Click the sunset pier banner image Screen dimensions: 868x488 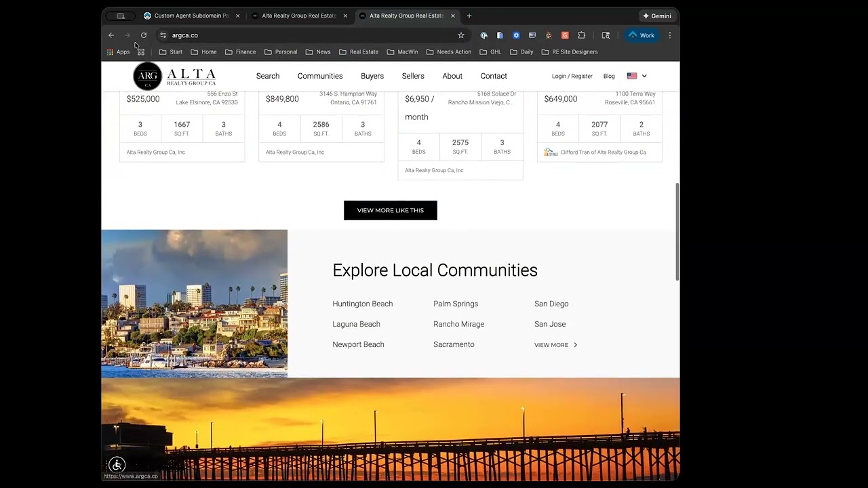point(391,430)
